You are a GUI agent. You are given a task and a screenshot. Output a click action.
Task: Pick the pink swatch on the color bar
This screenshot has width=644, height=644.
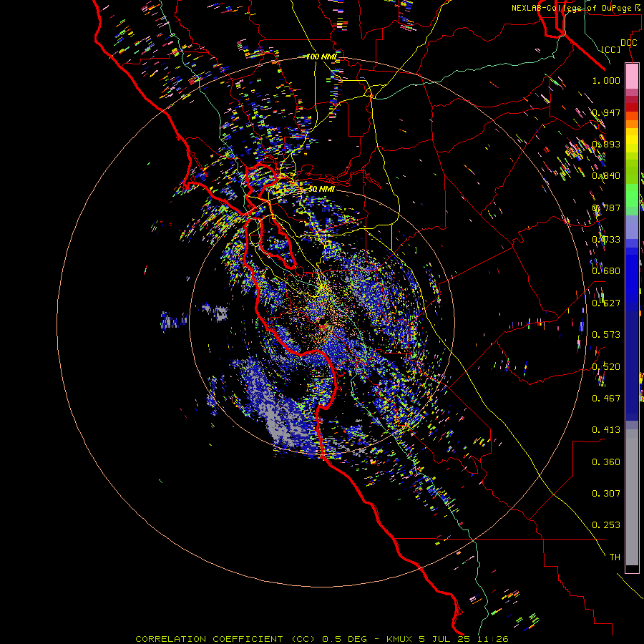coord(632,76)
